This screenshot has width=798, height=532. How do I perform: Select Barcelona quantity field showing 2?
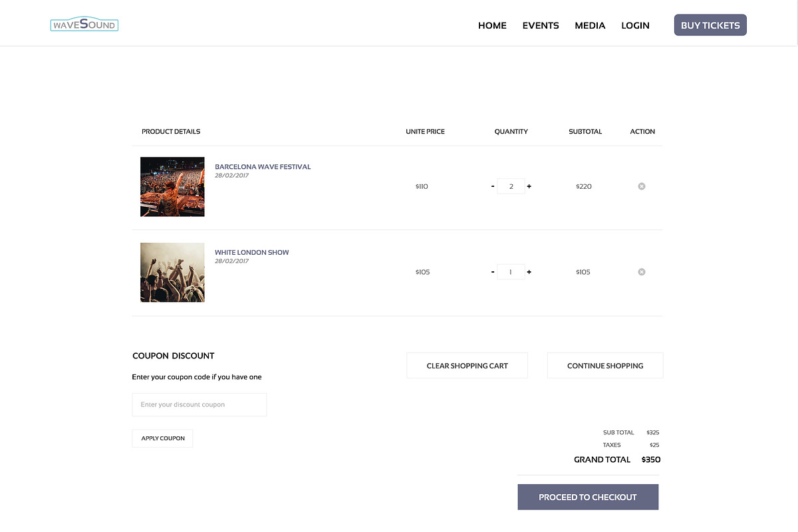point(511,186)
